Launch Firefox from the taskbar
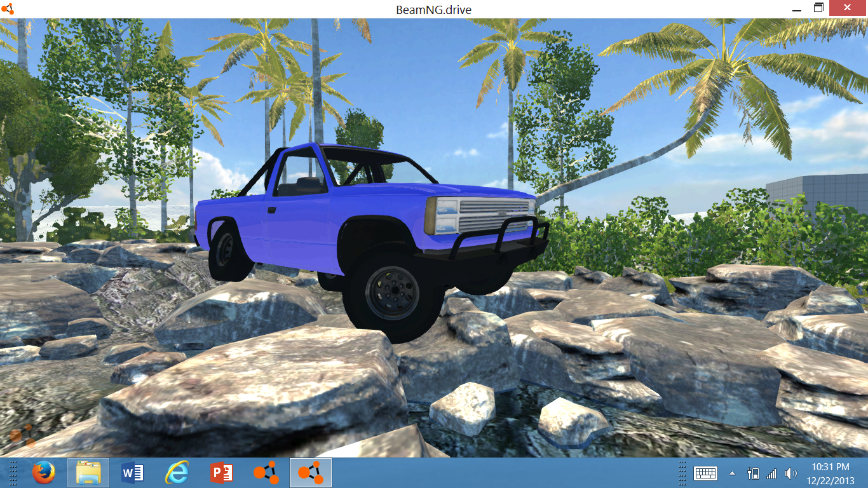Image resolution: width=868 pixels, height=488 pixels. pyautogui.click(x=44, y=473)
